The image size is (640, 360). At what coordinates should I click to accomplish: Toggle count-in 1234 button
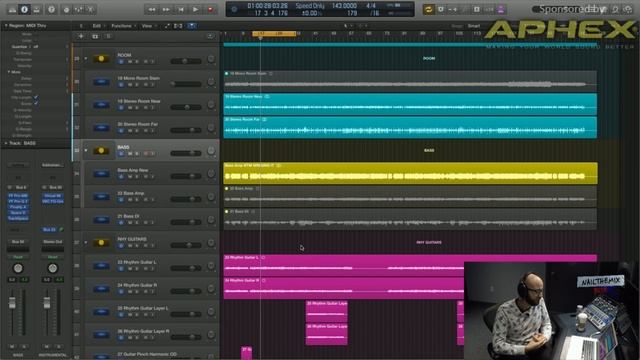[489, 9]
